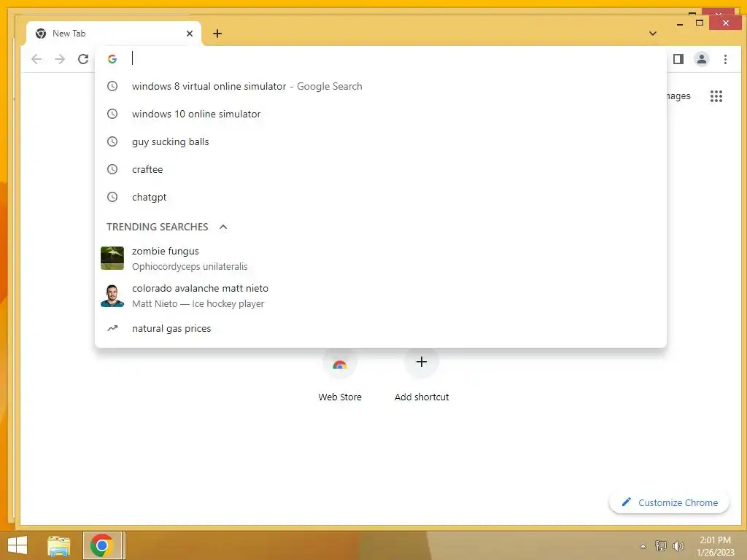Open the Google apps grid icon

[x=716, y=96]
